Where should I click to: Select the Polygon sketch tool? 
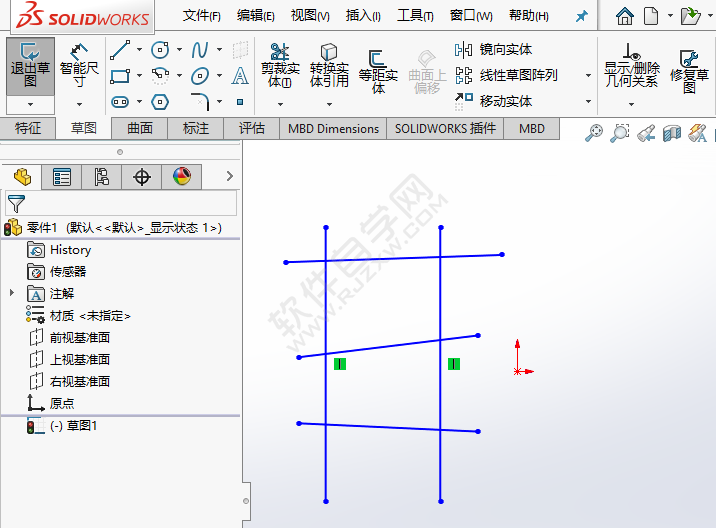(160, 102)
